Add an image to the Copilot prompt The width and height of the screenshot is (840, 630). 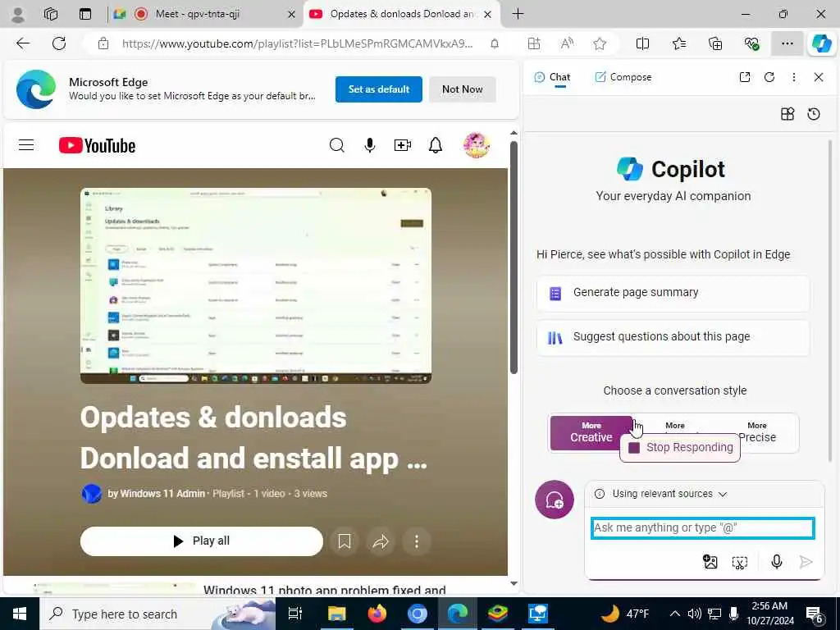[710, 561]
